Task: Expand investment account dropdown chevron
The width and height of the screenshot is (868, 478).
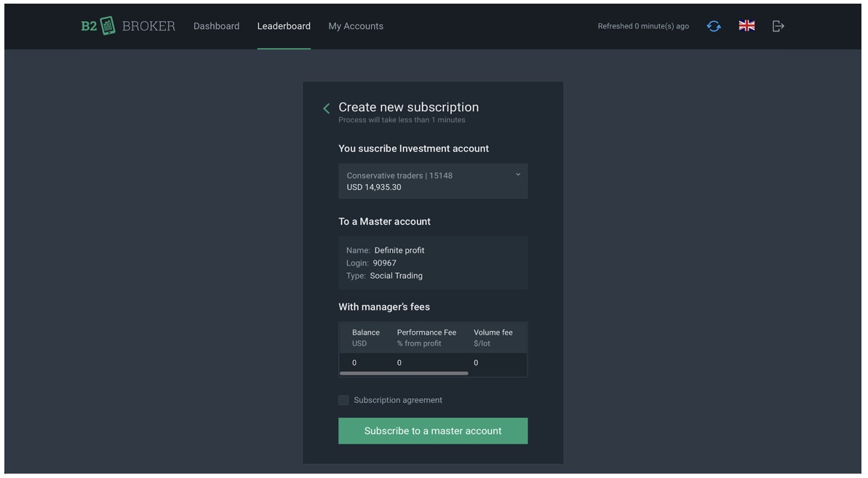Action: tap(518, 175)
